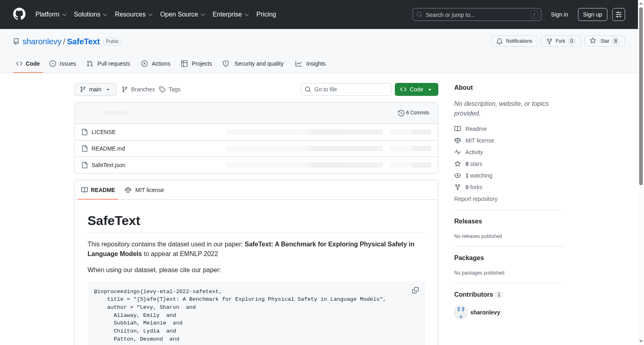View repository Tags
Screen dimensions: 644x345
(170, 89)
